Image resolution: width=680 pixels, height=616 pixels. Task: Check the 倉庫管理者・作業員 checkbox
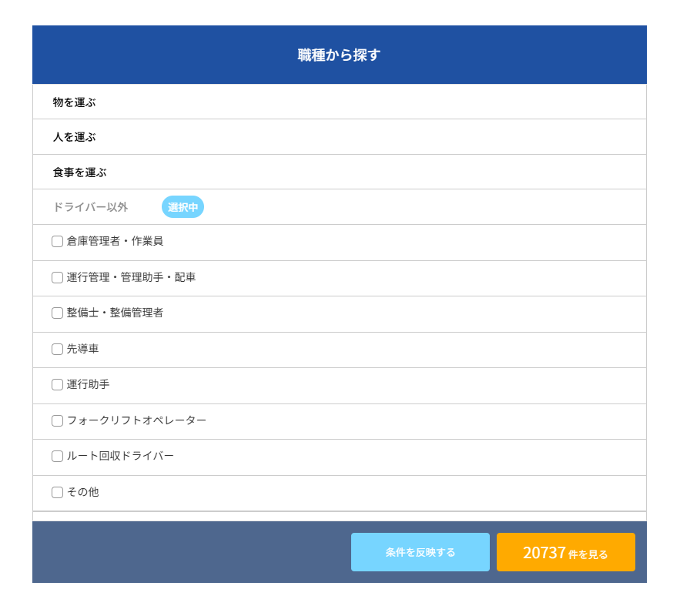point(58,242)
